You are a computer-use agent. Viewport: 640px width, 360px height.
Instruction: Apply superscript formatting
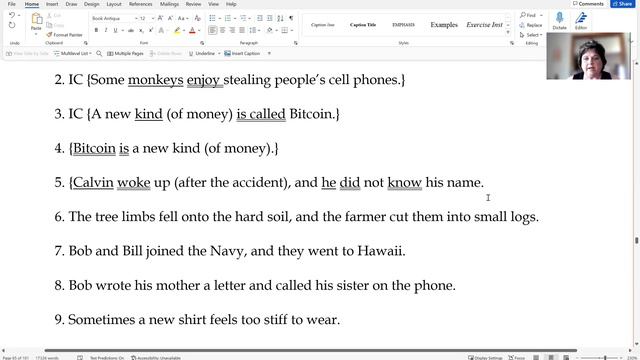click(x=151, y=30)
